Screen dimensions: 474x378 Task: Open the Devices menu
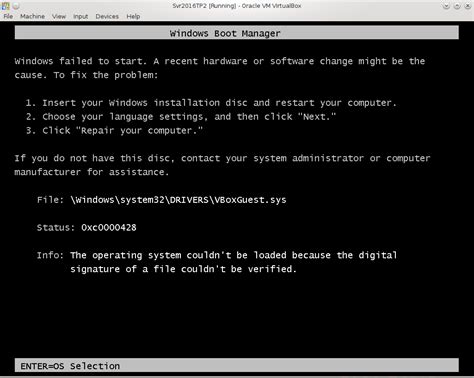(107, 16)
